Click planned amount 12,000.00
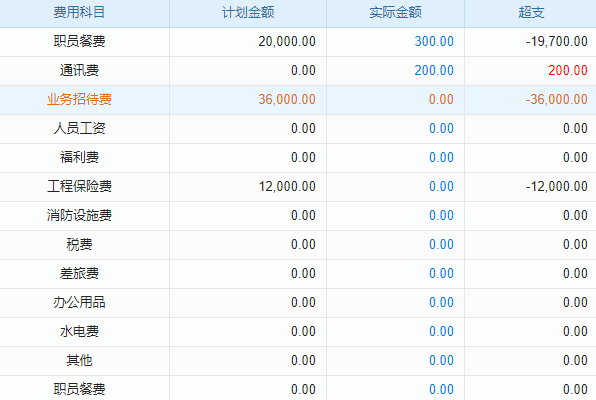 point(287,186)
